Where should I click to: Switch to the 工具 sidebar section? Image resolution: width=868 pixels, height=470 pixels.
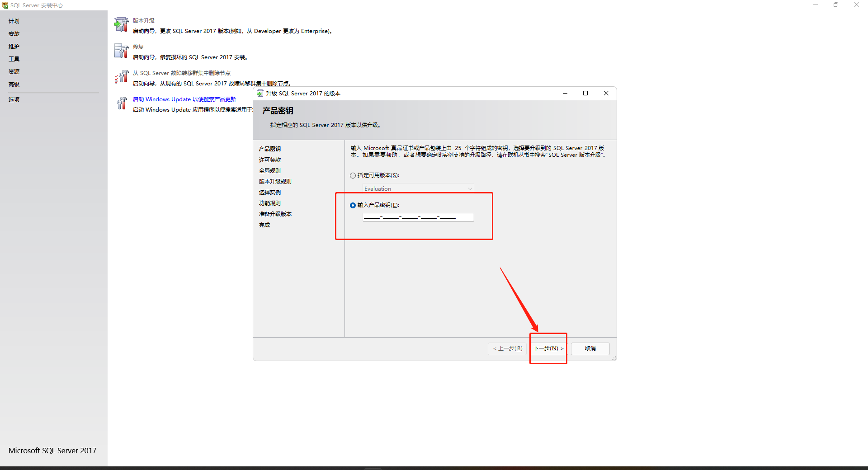[x=14, y=59]
